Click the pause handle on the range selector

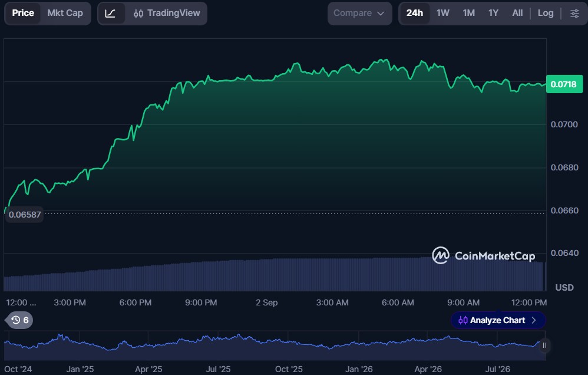(x=544, y=346)
